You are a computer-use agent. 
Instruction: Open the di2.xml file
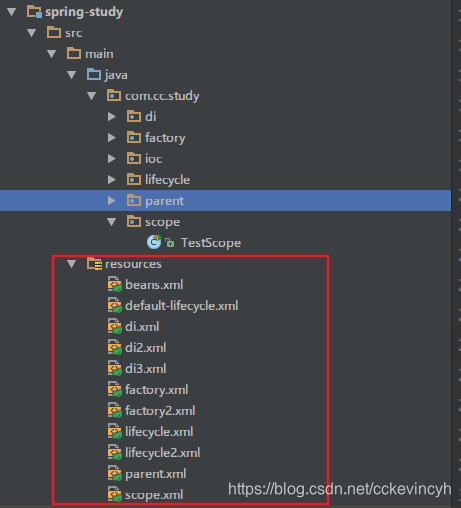click(146, 348)
